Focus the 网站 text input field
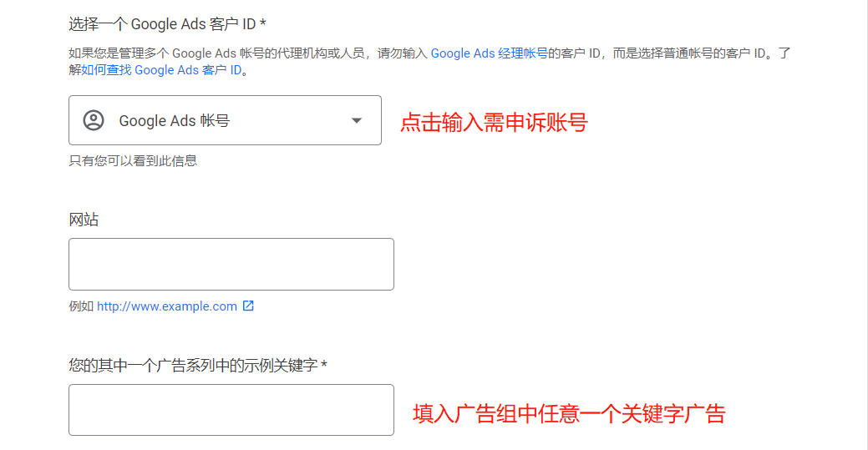The height and width of the screenshot is (450, 868). pos(231,264)
